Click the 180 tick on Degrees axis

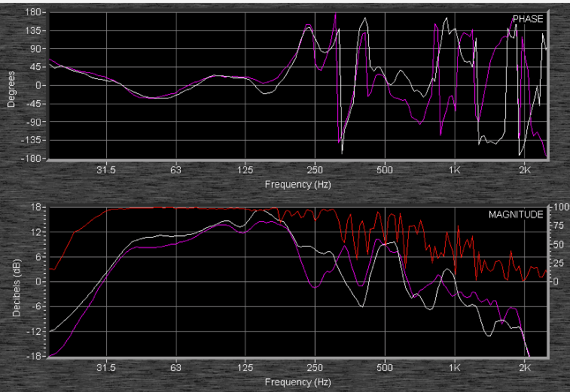tap(32, 12)
